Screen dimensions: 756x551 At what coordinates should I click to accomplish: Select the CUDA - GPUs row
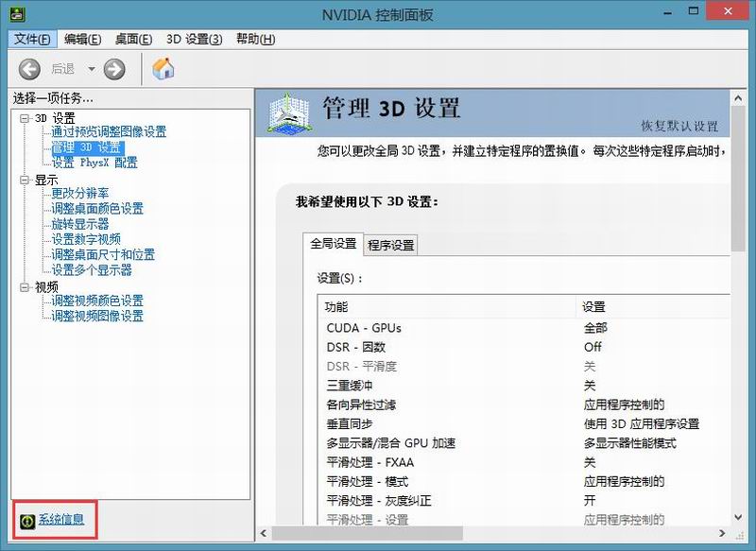(524, 328)
